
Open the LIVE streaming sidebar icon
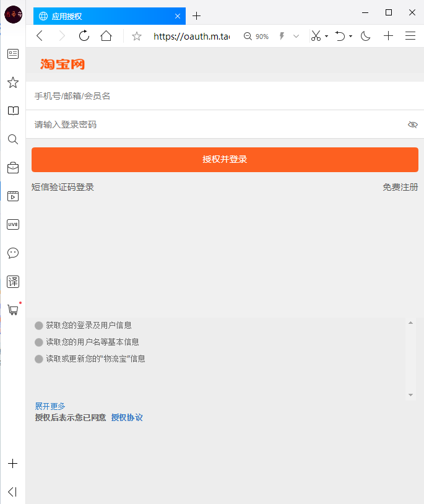click(x=13, y=224)
